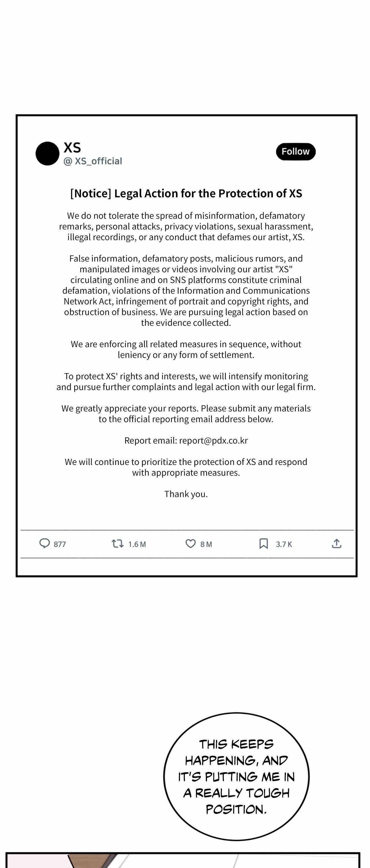The width and height of the screenshot is (370, 868).
Task: Click the reply speech bubble icon
Action: 45,543
